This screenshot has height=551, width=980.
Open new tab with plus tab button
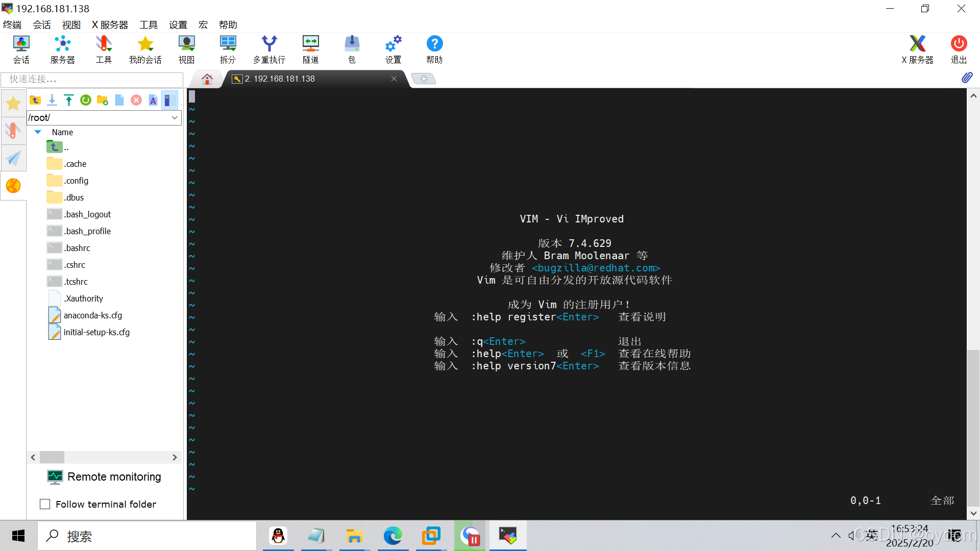click(x=424, y=79)
